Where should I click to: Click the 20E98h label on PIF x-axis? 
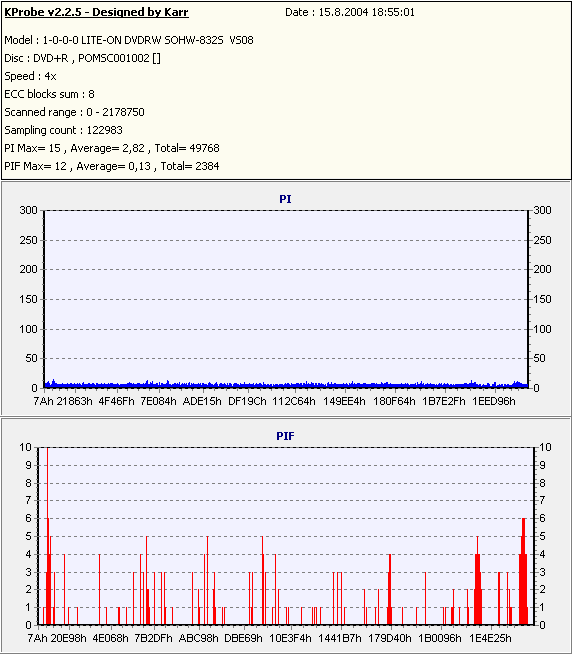click(x=68, y=638)
